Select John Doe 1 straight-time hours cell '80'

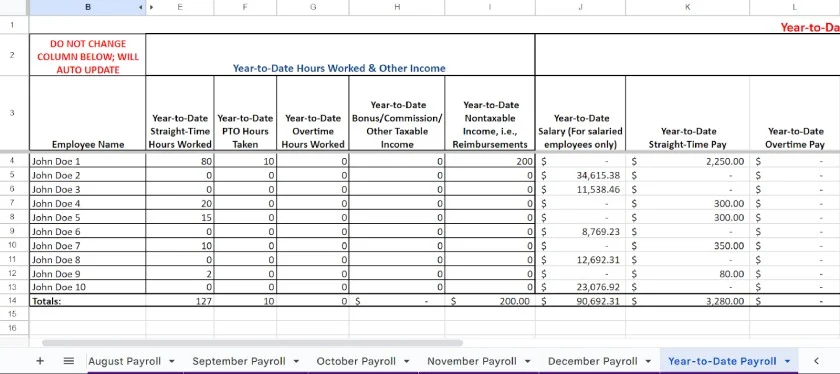tap(180, 161)
